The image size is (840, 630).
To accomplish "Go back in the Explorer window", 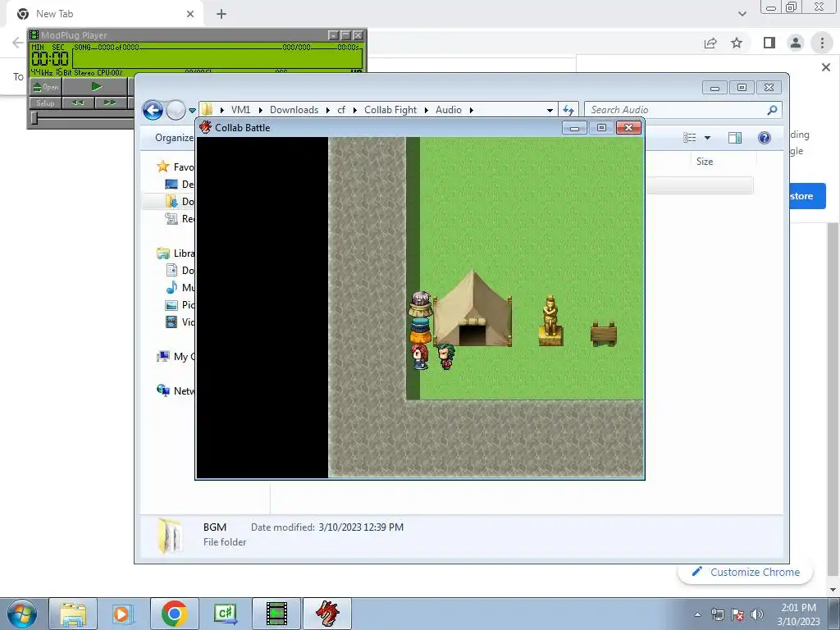I will coord(153,111).
